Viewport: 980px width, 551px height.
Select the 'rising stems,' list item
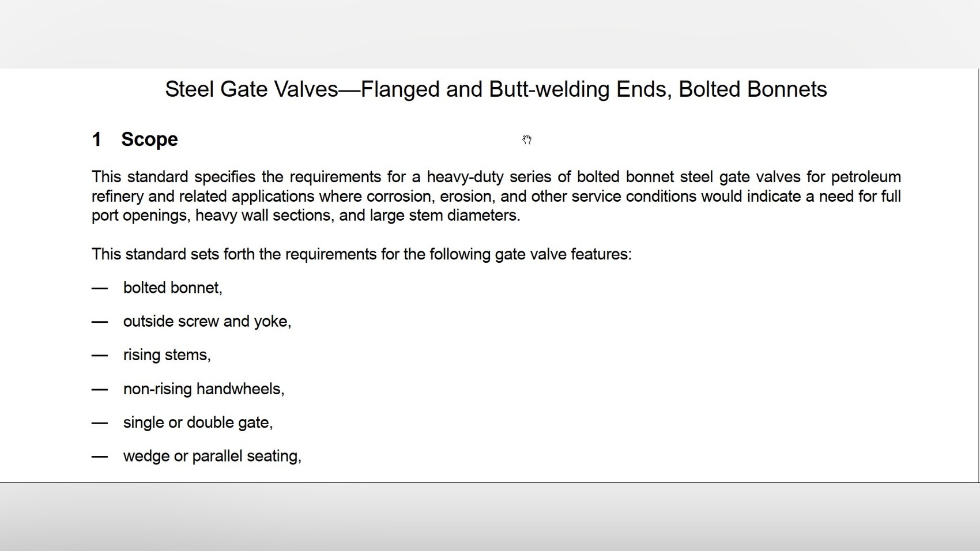(167, 355)
